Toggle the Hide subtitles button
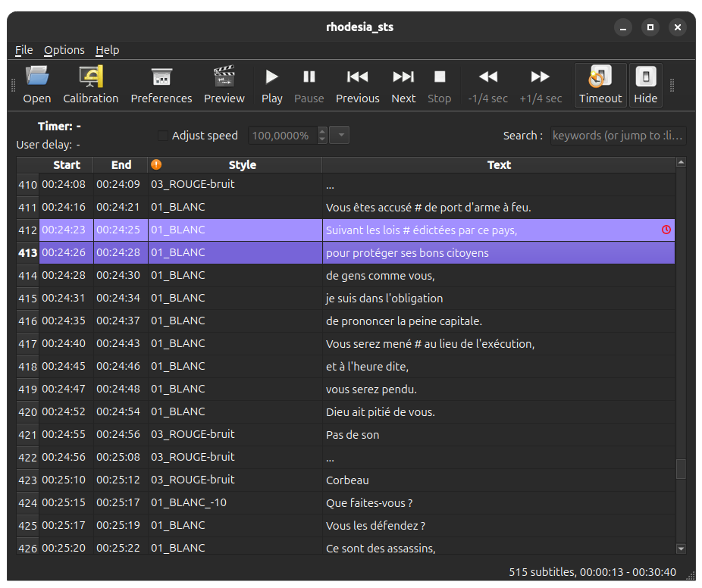Image resolution: width=702 pixels, height=588 pixels. (x=646, y=85)
